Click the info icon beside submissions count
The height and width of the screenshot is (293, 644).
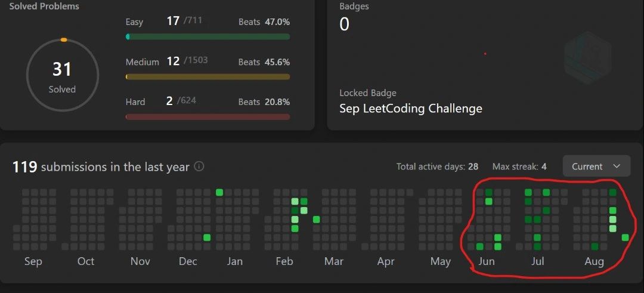[x=199, y=166]
